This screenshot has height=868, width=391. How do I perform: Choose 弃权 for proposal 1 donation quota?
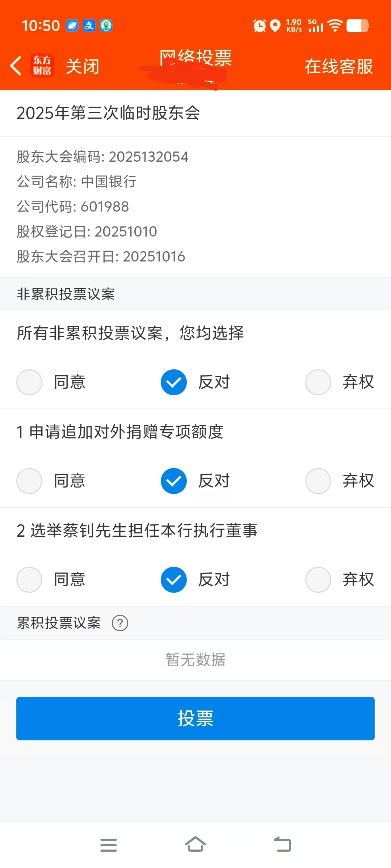coord(318,481)
